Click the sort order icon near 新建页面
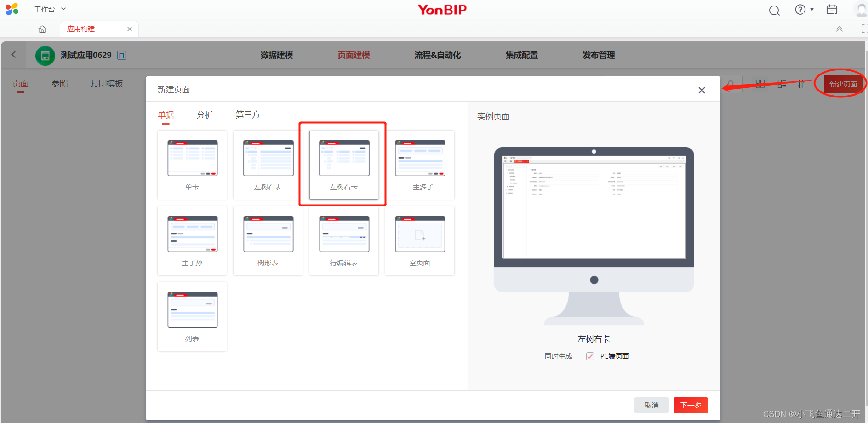868x423 pixels. (801, 84)
